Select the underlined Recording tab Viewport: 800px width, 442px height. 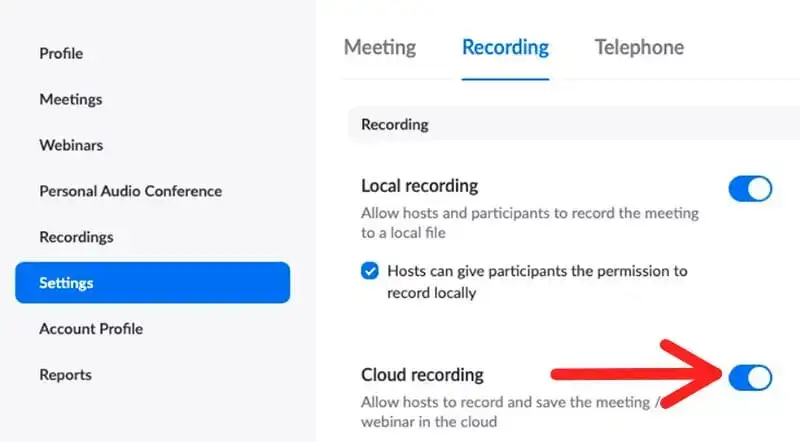505,47
